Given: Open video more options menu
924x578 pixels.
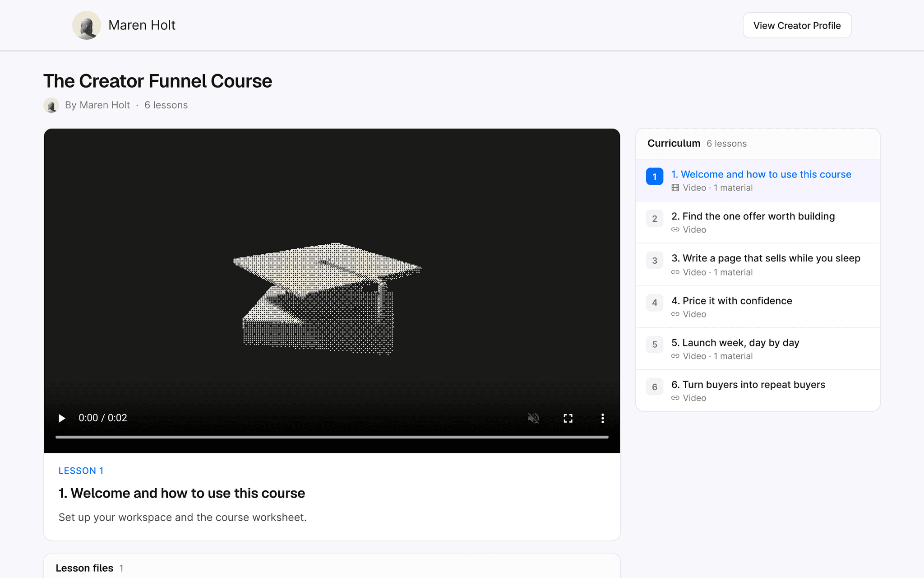Looking at the screenshot, I should 602,418.
